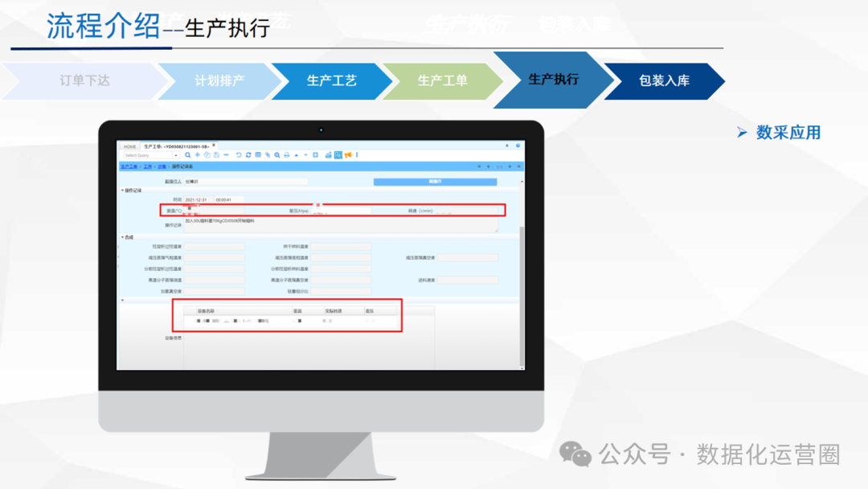The image size is (868, 489).
Task: Click the 计划排产 process step arrow
Action: tap(219, 81)
